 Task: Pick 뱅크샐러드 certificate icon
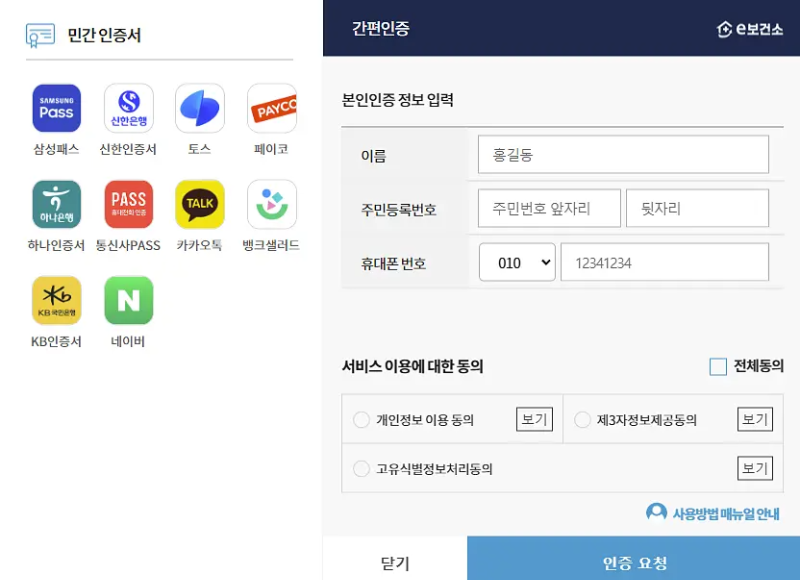click(x=271, y=203)
